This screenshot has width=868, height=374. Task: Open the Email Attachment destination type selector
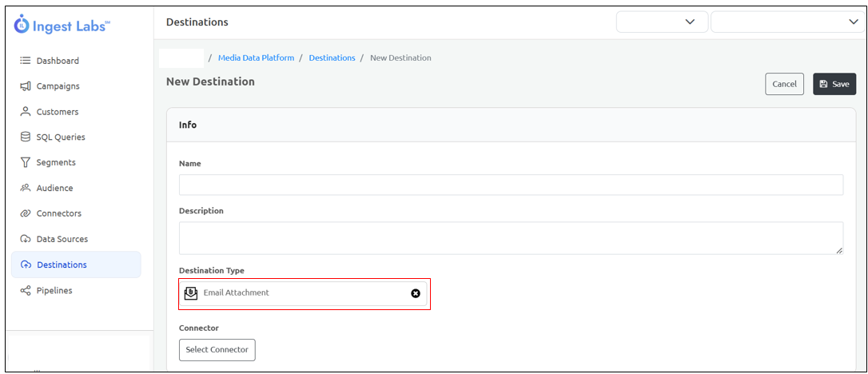(303, 293)
